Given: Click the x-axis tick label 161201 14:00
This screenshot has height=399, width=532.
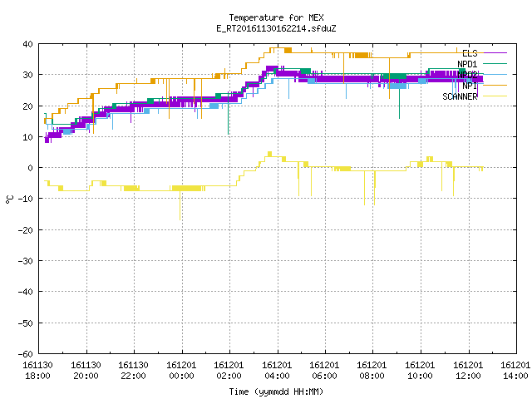Looking at the screenshot, I should [515, 371].
